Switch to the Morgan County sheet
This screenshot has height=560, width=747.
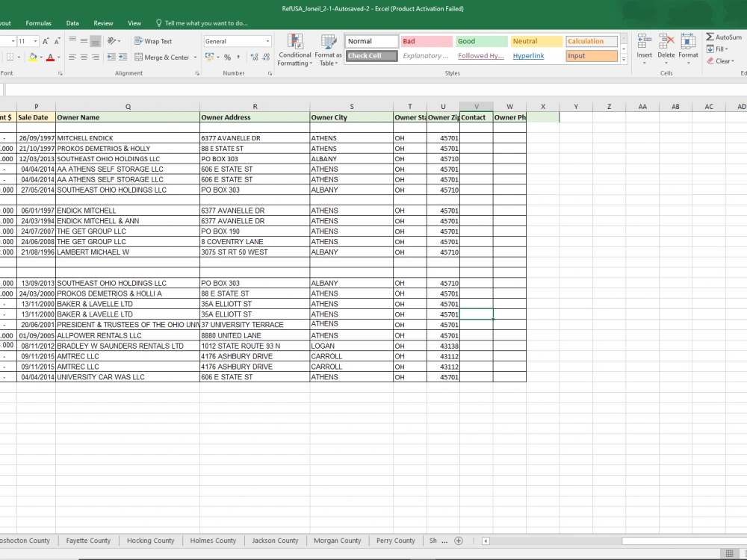(x=338, y=541)
